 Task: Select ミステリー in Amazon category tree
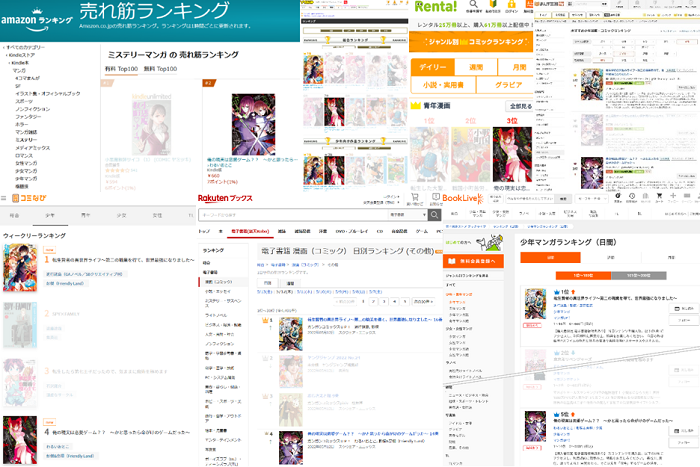26,140
